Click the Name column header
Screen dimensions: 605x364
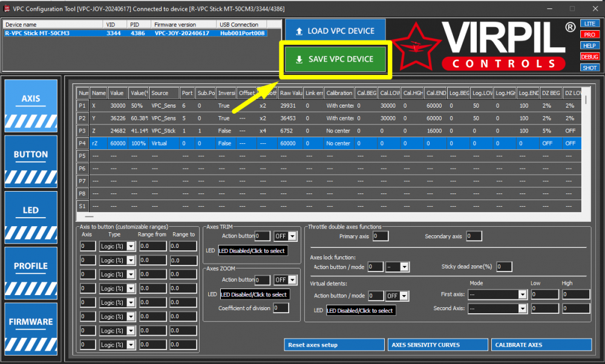click(99, 93)
